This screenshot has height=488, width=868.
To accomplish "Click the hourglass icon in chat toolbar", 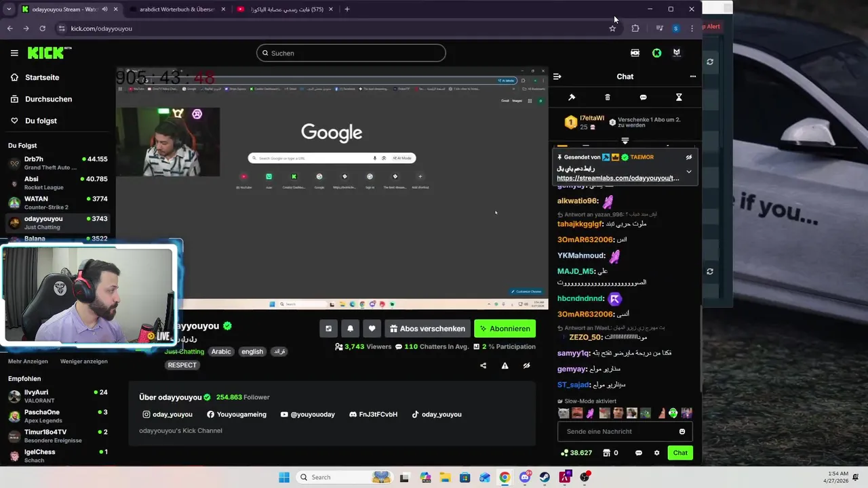I will click(679, 98).
